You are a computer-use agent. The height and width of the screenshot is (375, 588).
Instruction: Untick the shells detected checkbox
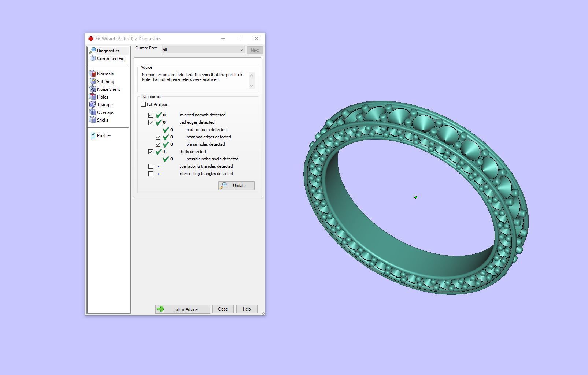click(151, 152)
